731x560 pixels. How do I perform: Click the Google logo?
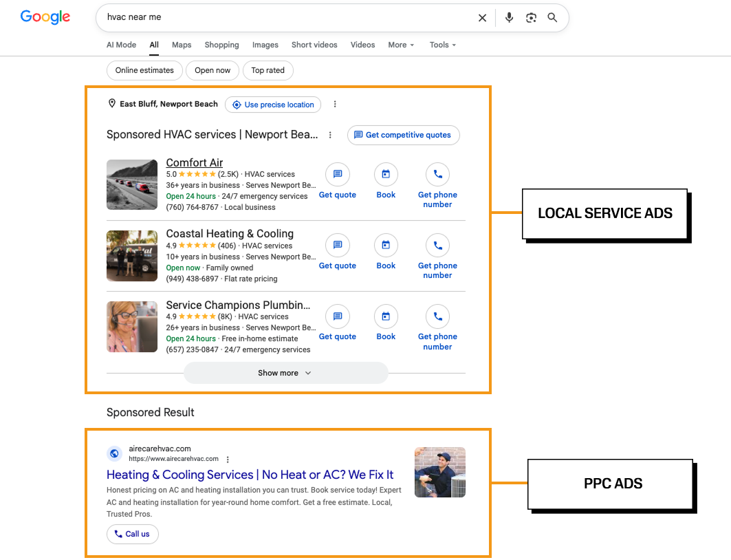[45, 17]
